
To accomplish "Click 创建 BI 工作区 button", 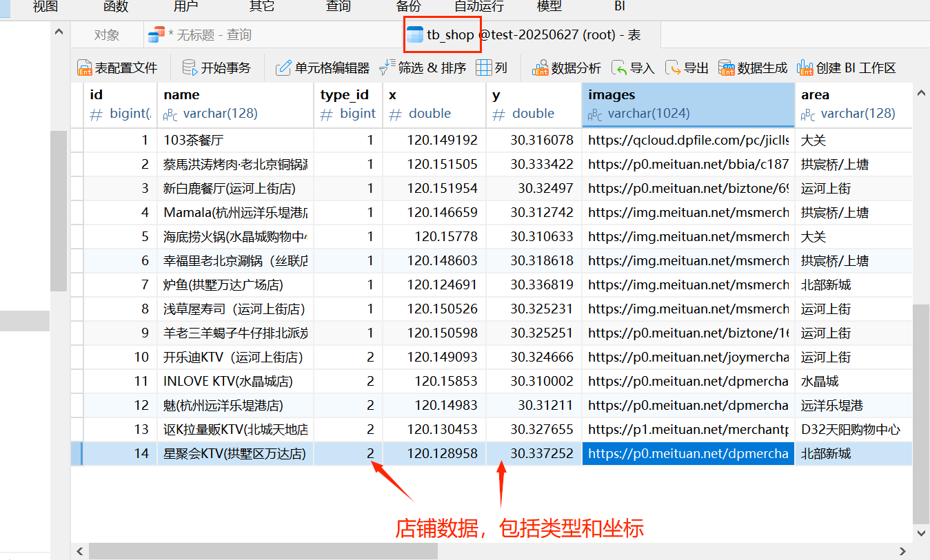I will coord(847,68).
